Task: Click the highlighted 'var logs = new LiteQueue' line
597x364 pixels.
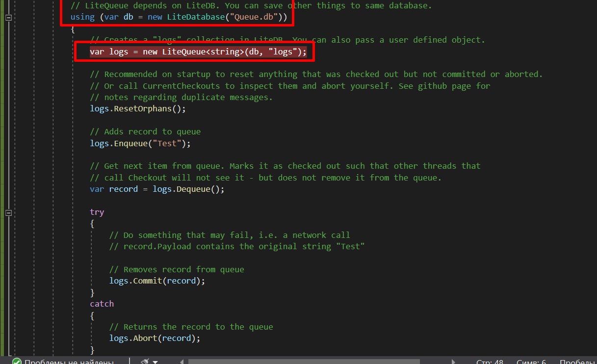Action: (x=198, y=52)
